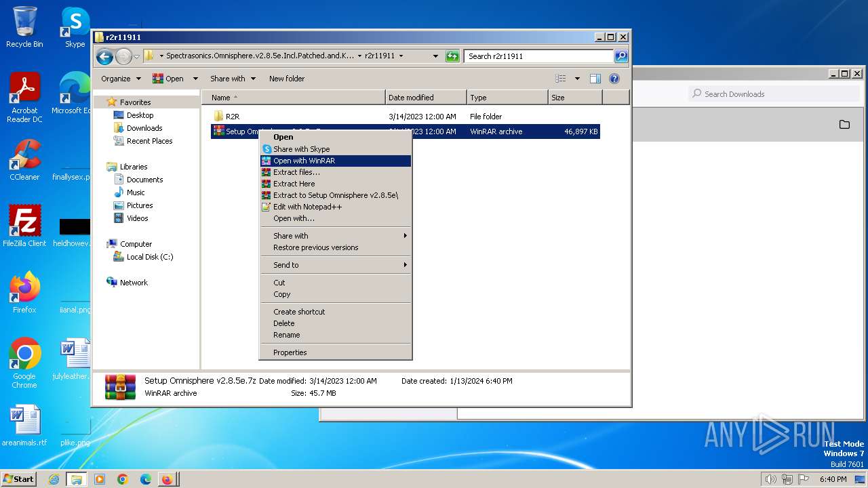Choose Edit with Notepad++
Image resolution: width=868 pixels, height=488 pixels.
click(x=336, y=207)
